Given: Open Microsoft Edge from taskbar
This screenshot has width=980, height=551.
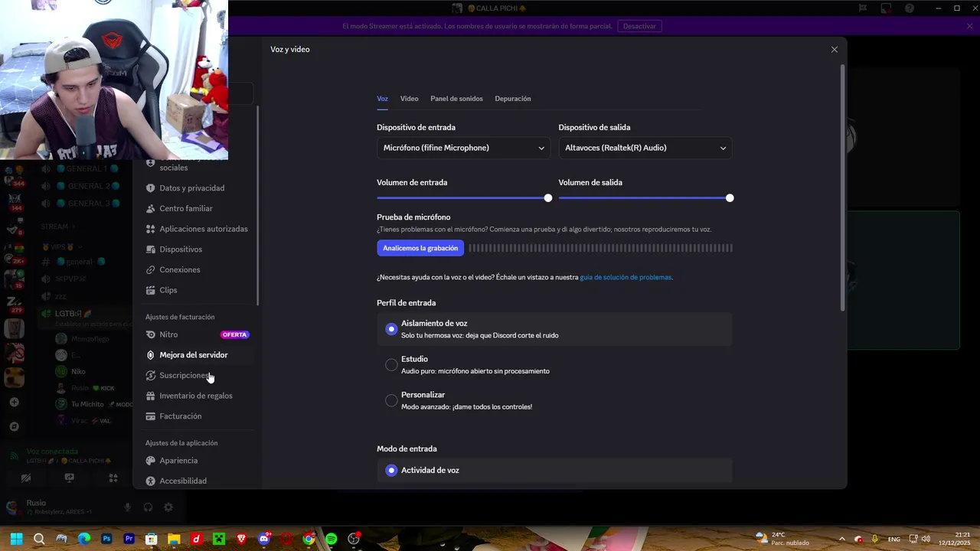Looking at the screenshot, I should 84,539.
